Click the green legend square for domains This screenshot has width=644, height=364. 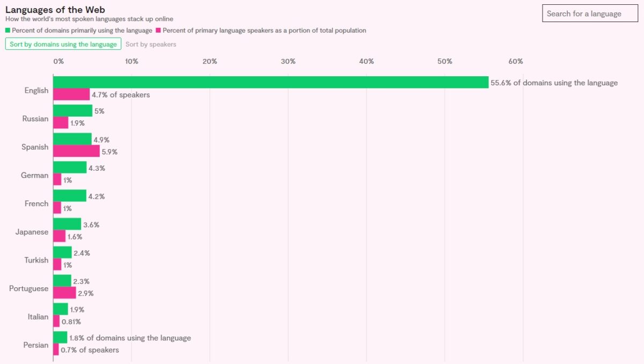(8, 30)
